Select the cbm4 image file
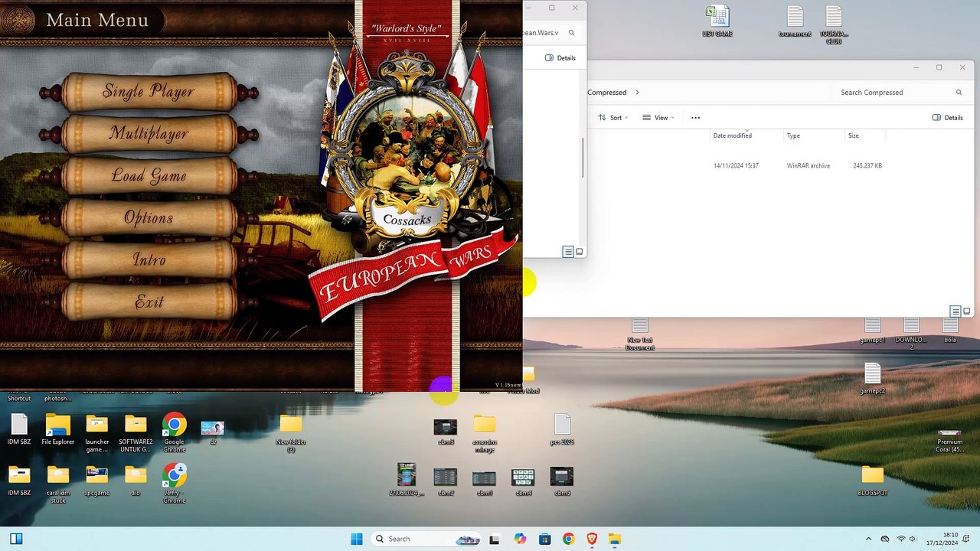This screenshot has height=551, width=980. pos(523,482)
